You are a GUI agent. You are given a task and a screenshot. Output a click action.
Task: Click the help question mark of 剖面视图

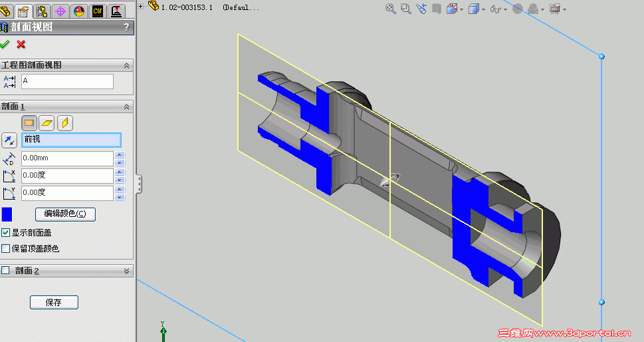pyautogui.click(x=126, y=27)
